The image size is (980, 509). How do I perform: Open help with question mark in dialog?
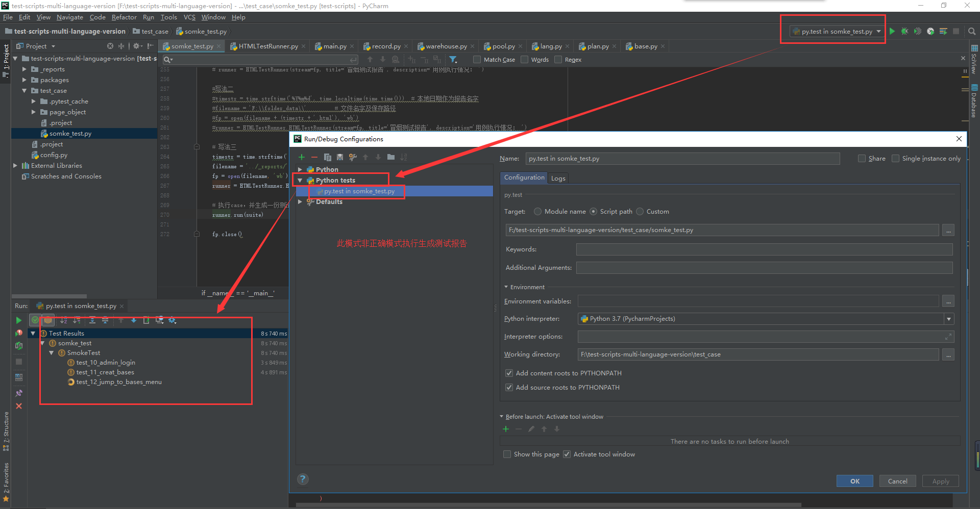click(303, 479)
